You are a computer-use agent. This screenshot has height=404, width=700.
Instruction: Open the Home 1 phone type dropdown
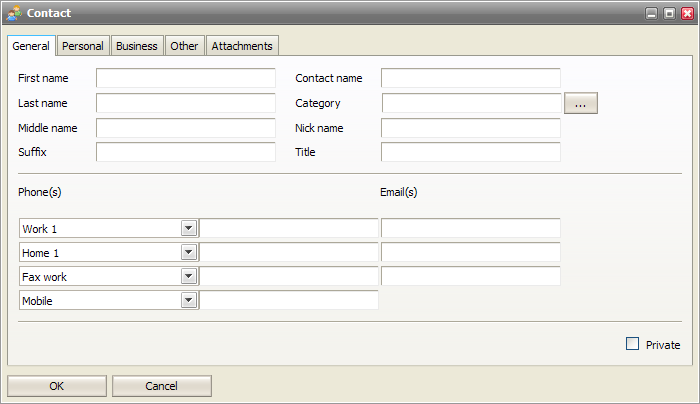point(188,252)
